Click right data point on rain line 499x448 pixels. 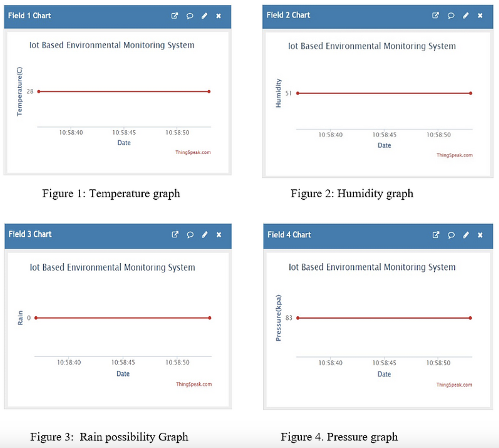(210, 318)
